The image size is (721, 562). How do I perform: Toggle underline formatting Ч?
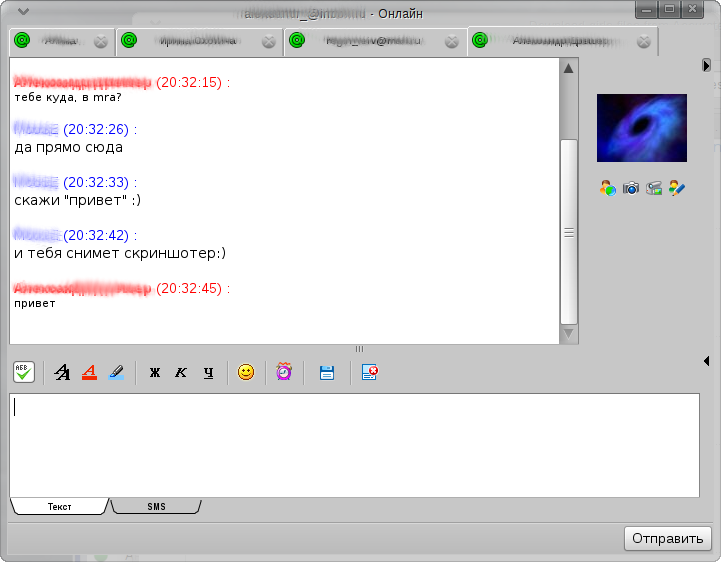tap(208, 373)
